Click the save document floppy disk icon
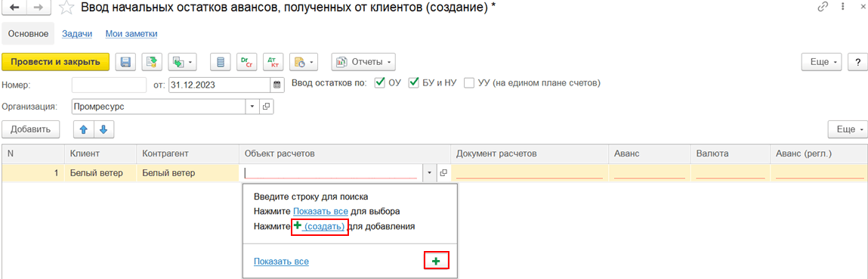The image size is (868, 279). [x=125, y=62]
